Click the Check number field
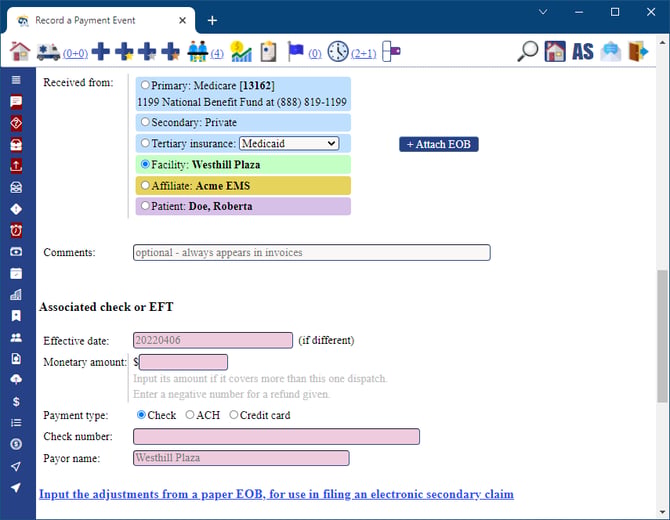The height and width of the screenshot is (520, 670). (x=276, y=437)
